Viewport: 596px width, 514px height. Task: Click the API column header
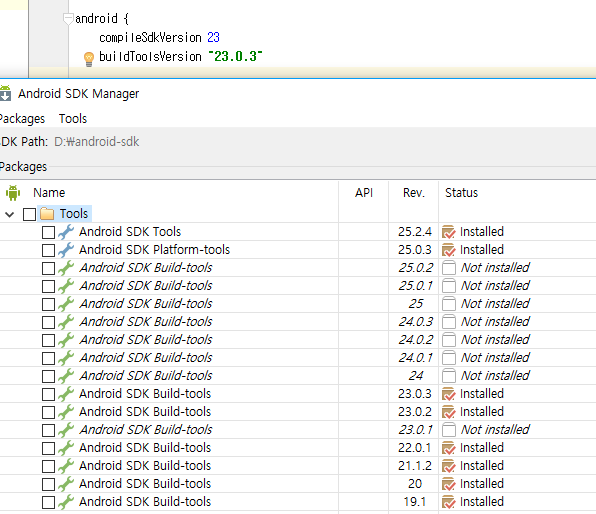(x=364, y=193)
